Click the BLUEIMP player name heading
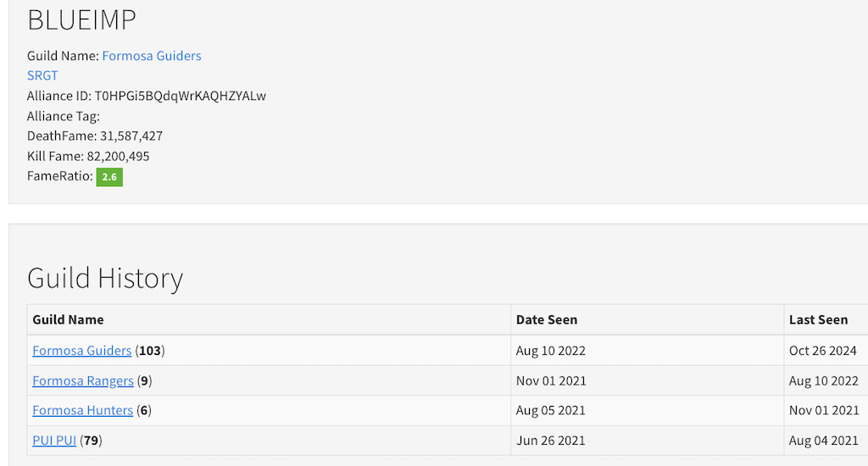The image size is (868, 466). 81,20
